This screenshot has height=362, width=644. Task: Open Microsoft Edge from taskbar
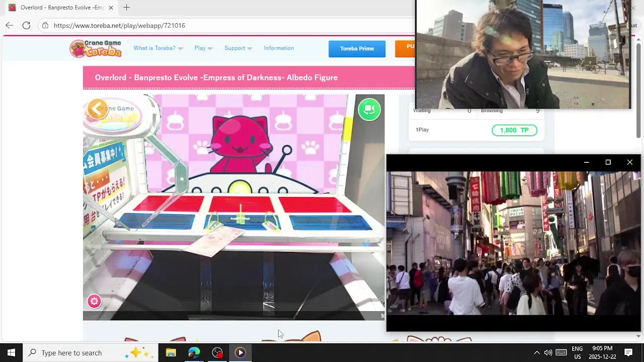pos(194,352)
